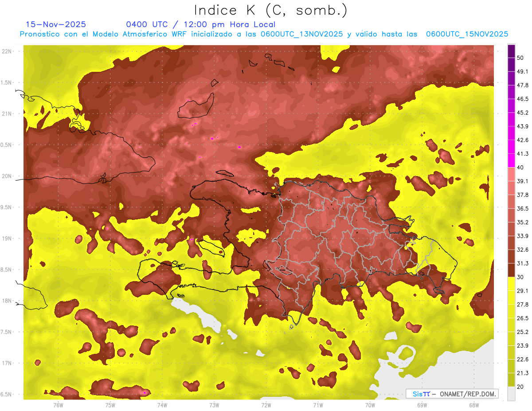Image resolution: width=532 pixels, height=411 pixels.
Task: Click the color scale value "50"
Action: 521,58
